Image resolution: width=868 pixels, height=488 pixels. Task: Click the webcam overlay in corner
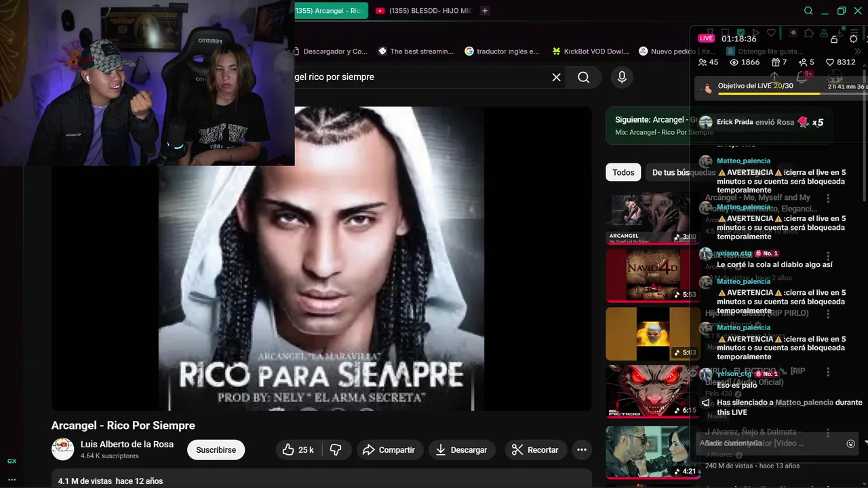[147, 83]
